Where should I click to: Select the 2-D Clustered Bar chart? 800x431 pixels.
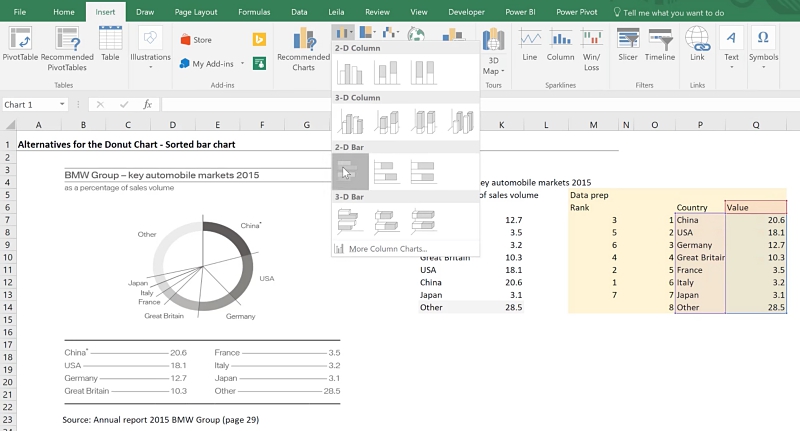point(350,172)
